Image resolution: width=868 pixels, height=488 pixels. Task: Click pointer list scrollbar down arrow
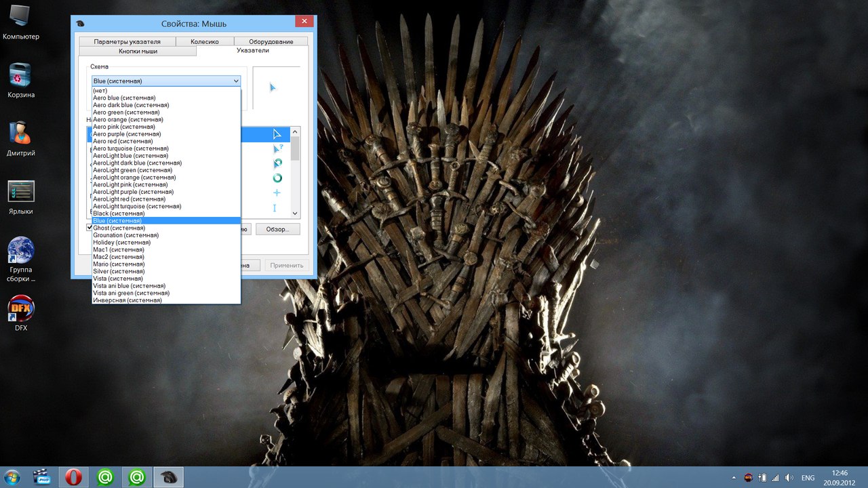(295, 213)
